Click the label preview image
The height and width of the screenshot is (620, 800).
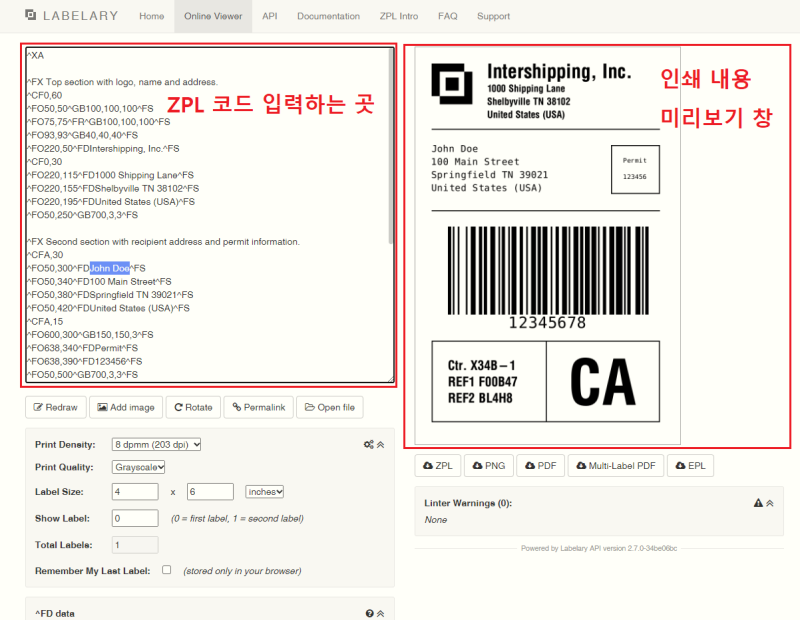pyautogui.click(x=547, y=246)
